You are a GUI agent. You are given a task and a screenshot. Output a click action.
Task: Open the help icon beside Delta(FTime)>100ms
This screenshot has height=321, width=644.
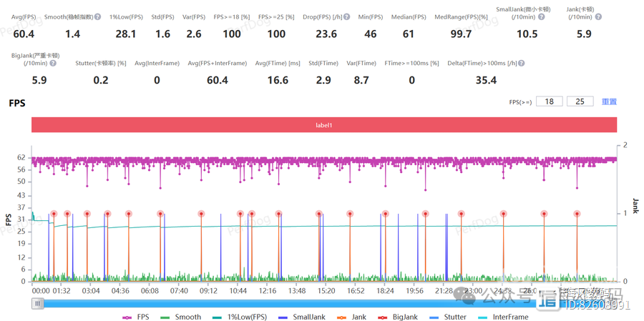(521, 63)
